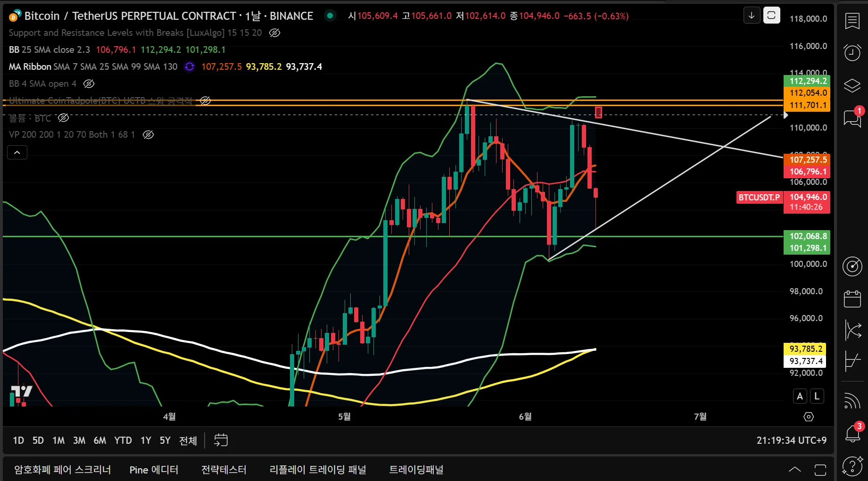Open the 암호화폐 페어 스크리너 tab

pyautogui.click(x=63, y=470)
